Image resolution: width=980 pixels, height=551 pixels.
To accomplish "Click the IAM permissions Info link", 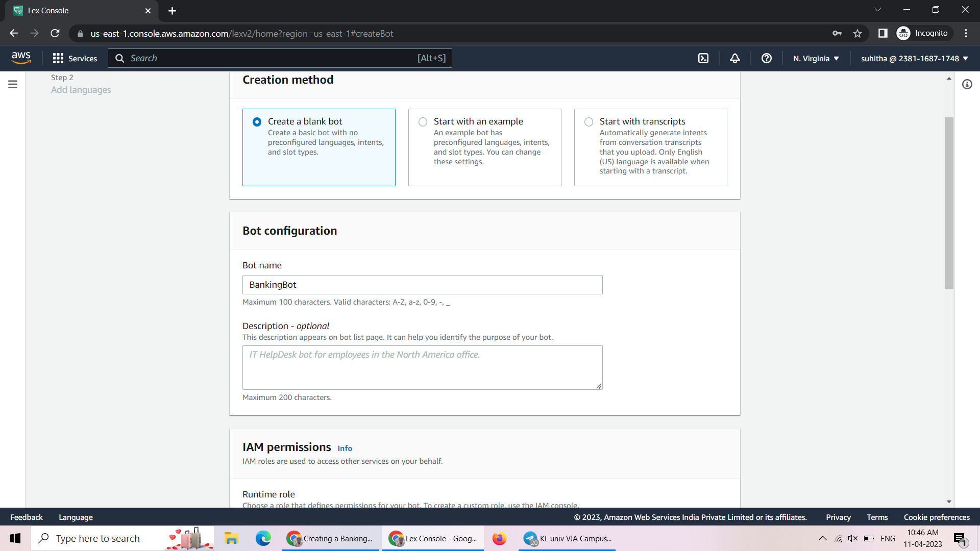I will pyautogui.click(x=345, y=448).
